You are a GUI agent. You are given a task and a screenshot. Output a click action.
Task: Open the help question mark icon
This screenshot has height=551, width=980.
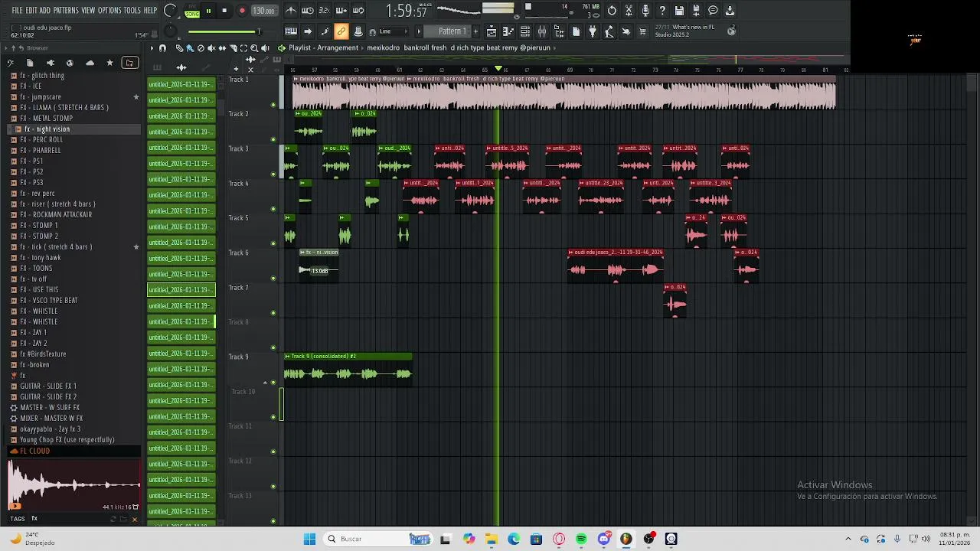coord(662,11)
